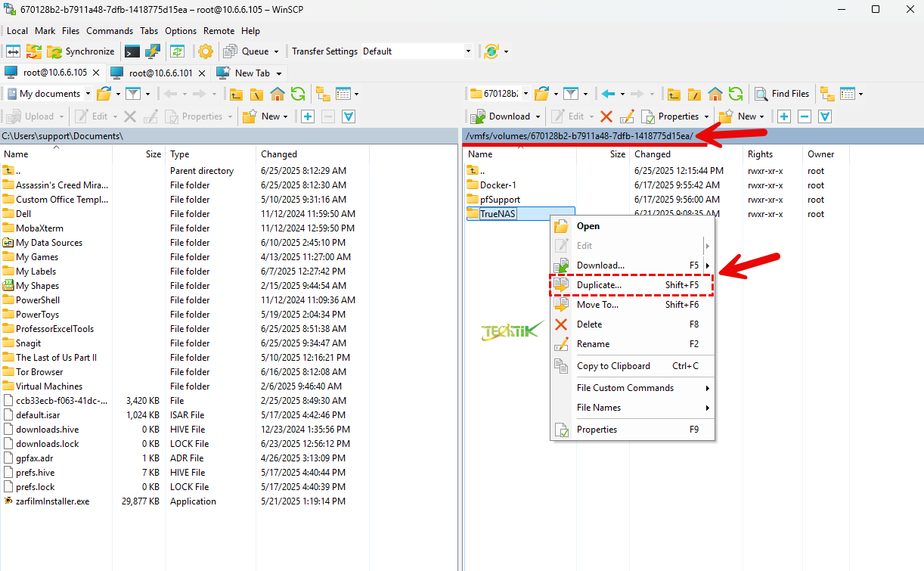This screenshot has width=924, height=571.
Task: Click the remote panel Unselect Files minus icon
Action: [x=805, y=116]
